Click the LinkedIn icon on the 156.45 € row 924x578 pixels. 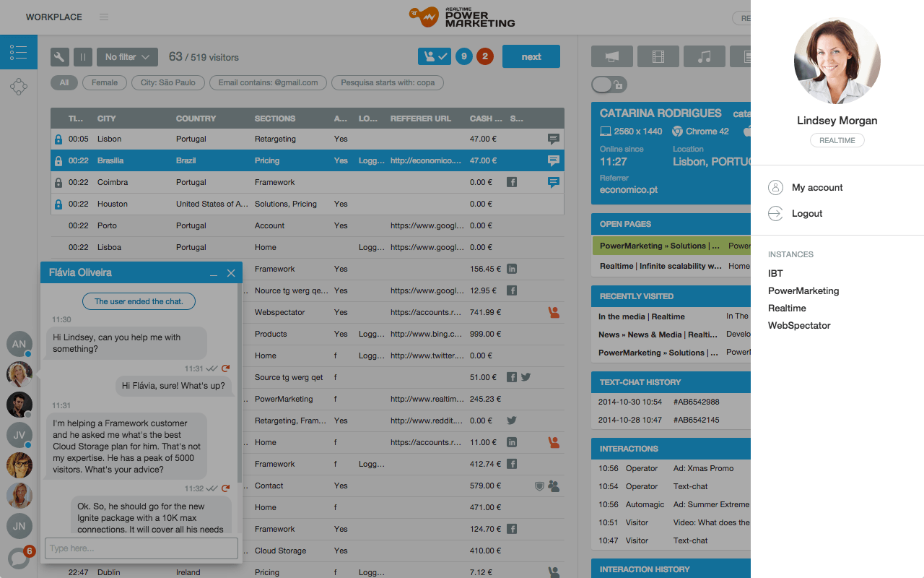point(512,269)
